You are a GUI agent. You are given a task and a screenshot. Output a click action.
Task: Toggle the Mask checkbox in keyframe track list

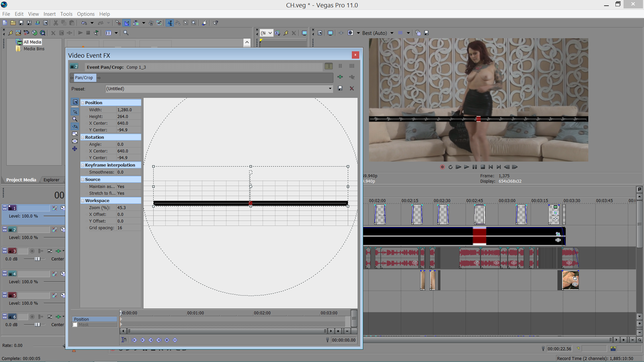click(75, 325)
